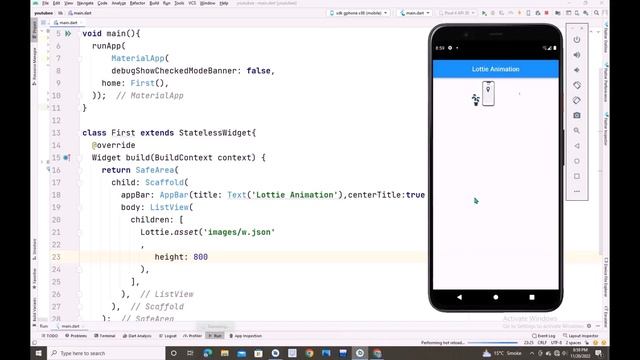Open the Navigate menu

(85, 3)
